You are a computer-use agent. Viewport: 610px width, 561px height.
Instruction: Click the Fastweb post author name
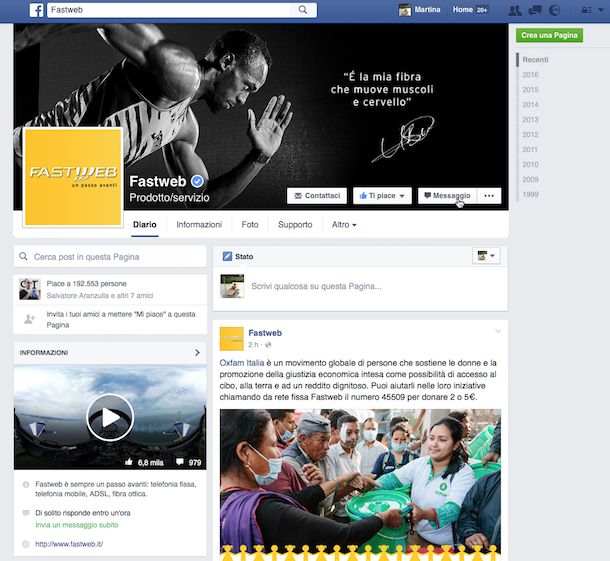(x=265, y=333)
